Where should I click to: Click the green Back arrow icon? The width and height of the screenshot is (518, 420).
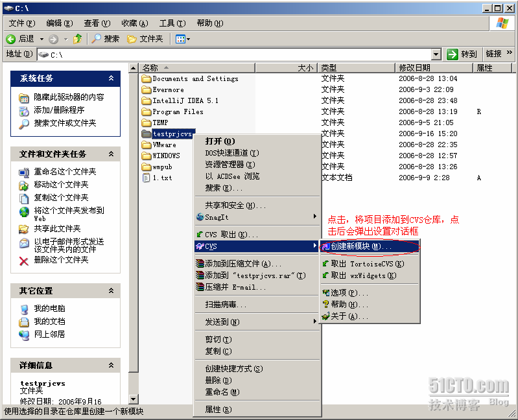[x=10, y=40]
